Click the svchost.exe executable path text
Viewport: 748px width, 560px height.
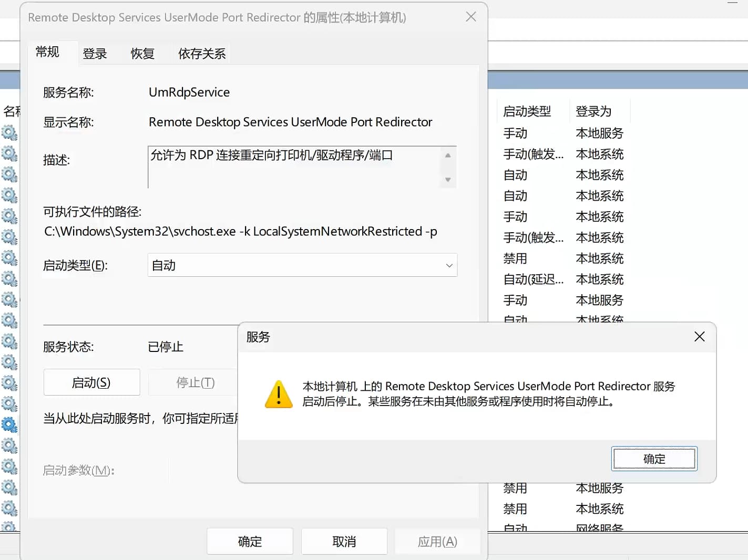tap(241, 232)
